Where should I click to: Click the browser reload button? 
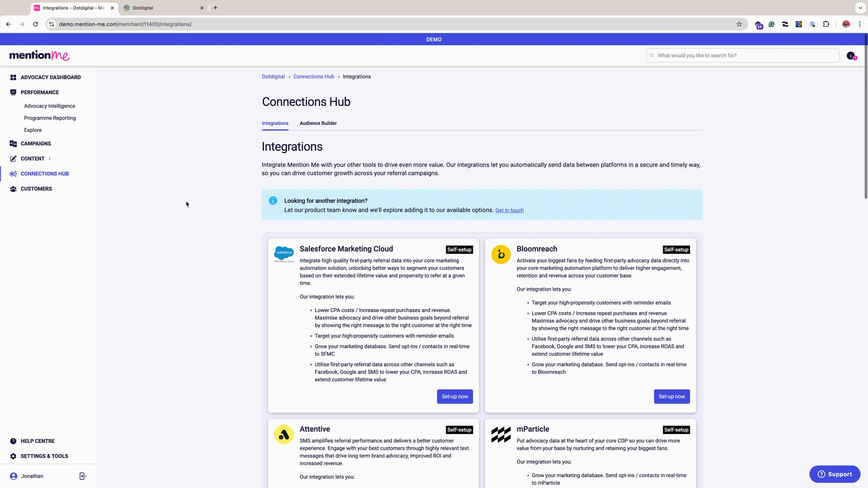[36, 24]
